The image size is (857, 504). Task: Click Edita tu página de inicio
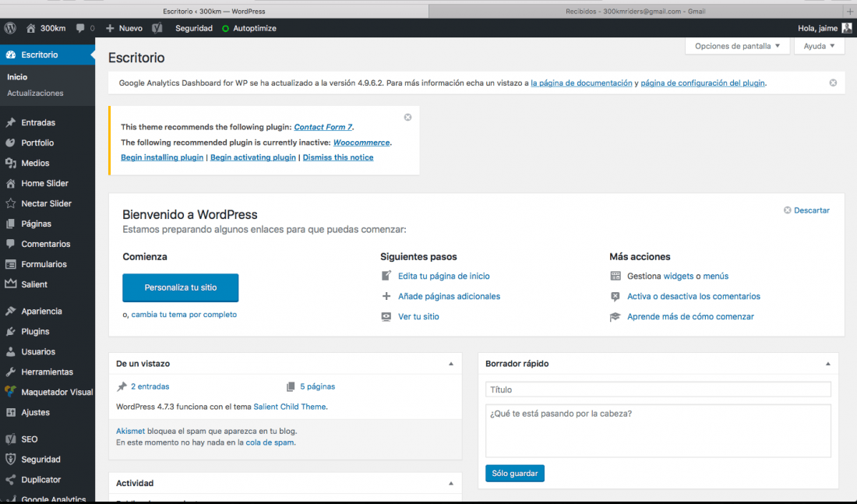[x=443, y=276]
